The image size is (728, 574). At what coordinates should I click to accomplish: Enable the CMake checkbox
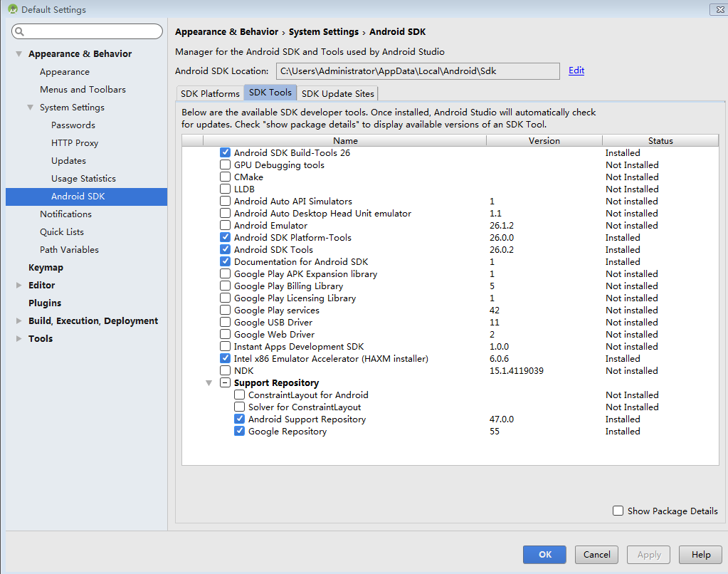tap(225, 176)
